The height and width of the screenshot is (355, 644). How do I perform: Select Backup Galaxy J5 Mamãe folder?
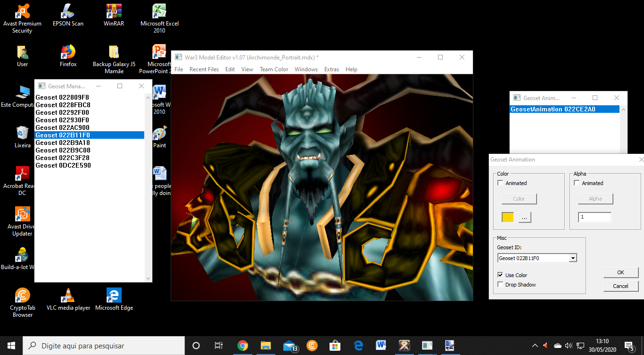point(114,59)
